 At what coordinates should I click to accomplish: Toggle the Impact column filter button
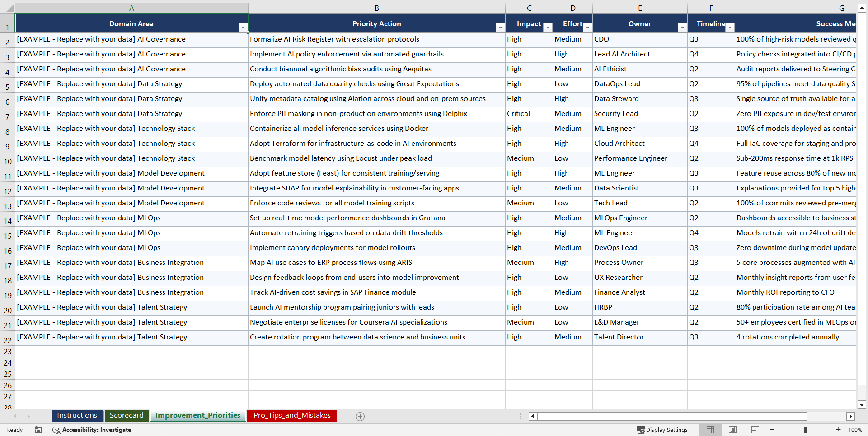[548, 28]
